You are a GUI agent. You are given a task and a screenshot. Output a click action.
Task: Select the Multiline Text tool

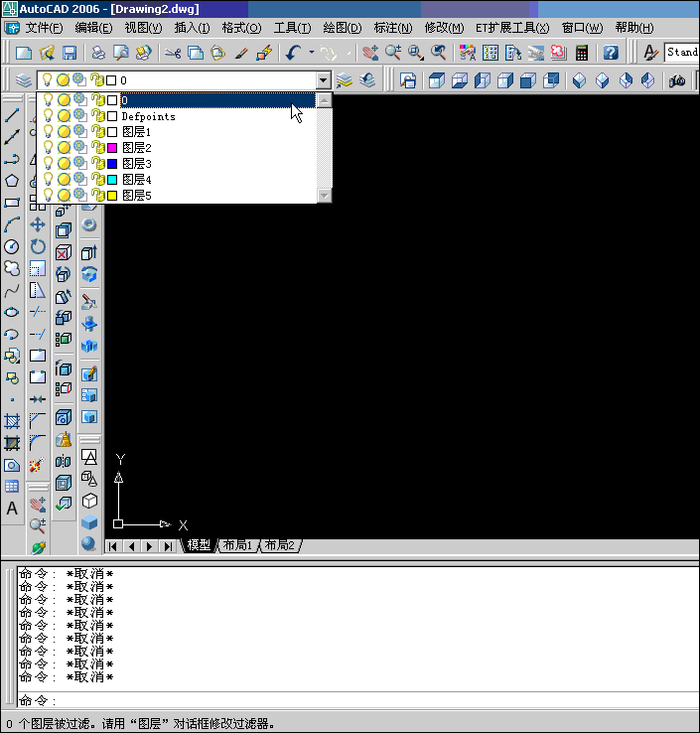pos(12,509)
